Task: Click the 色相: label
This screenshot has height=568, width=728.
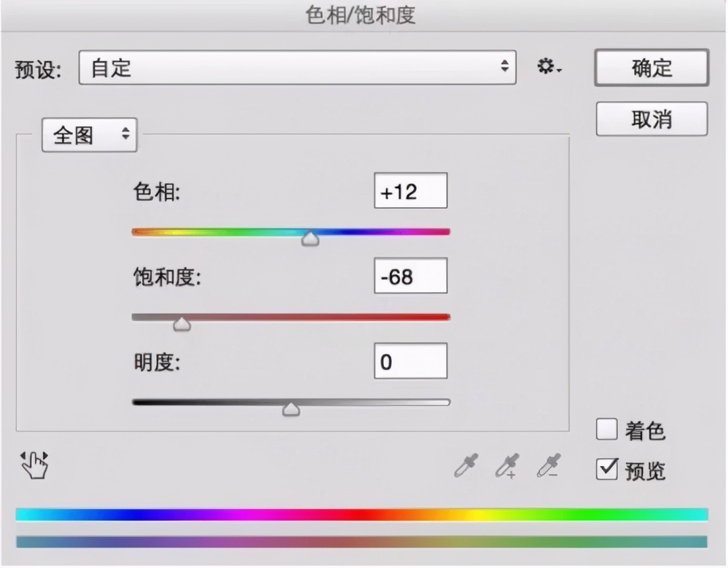Action: tap(156, 192)
